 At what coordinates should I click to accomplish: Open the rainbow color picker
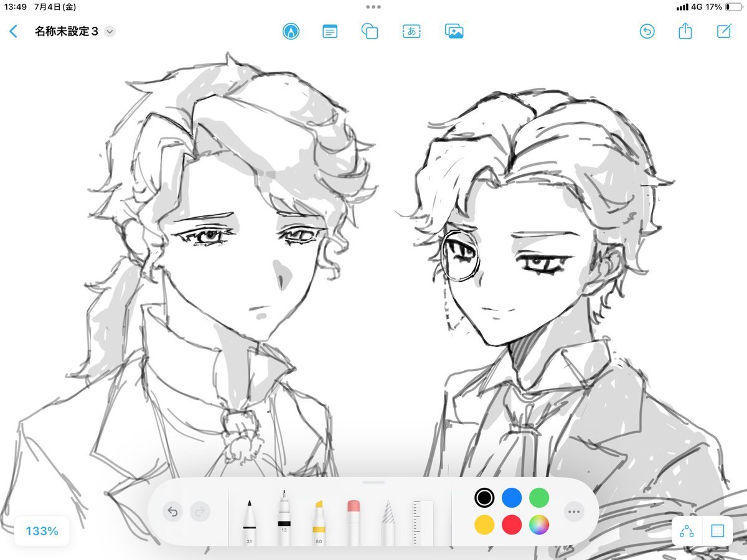tap(539, 525)
